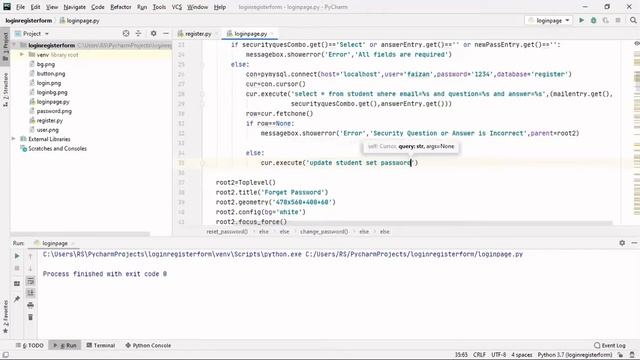Pin the Run tab
Image resolution: width=640 pixels, height=360 pixels.
[17, 299]
